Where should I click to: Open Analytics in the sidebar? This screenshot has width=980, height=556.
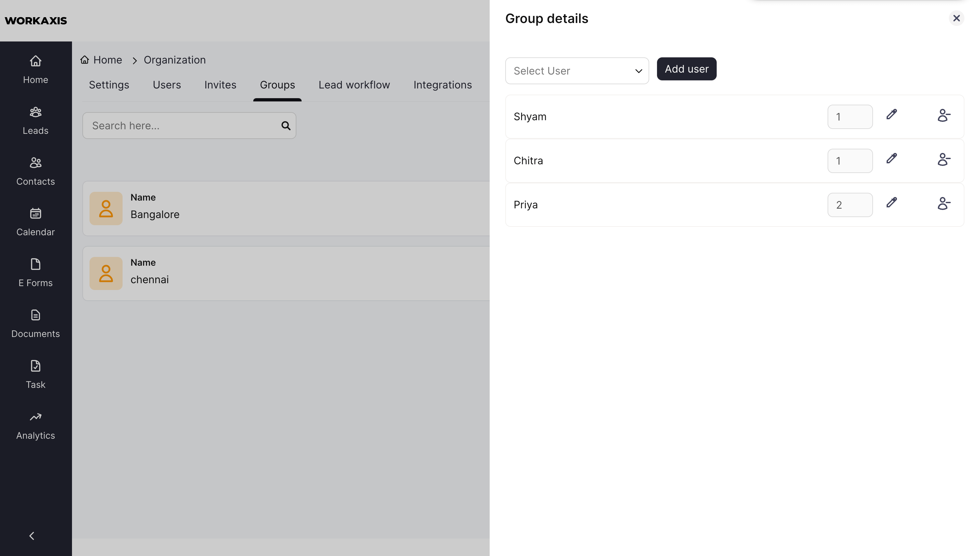pos(36,425)
